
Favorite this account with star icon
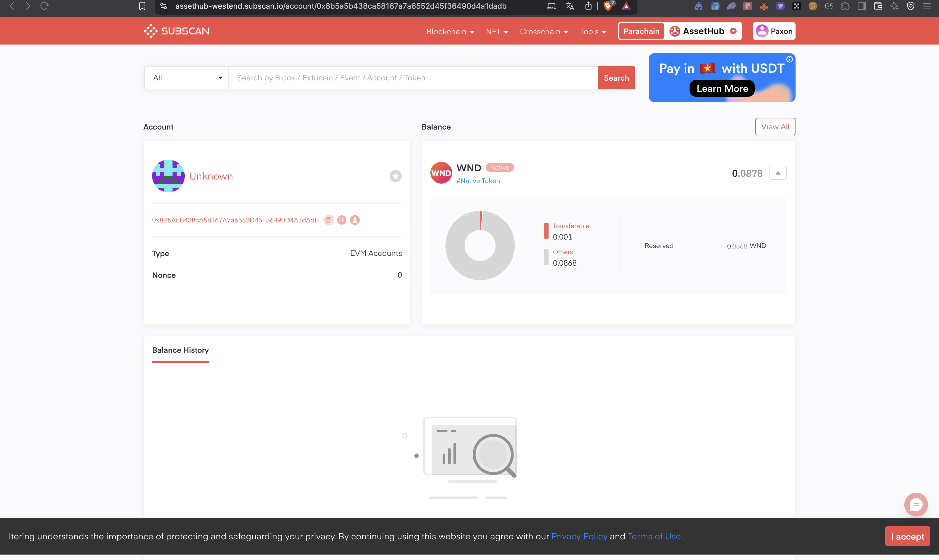[395, 176]
